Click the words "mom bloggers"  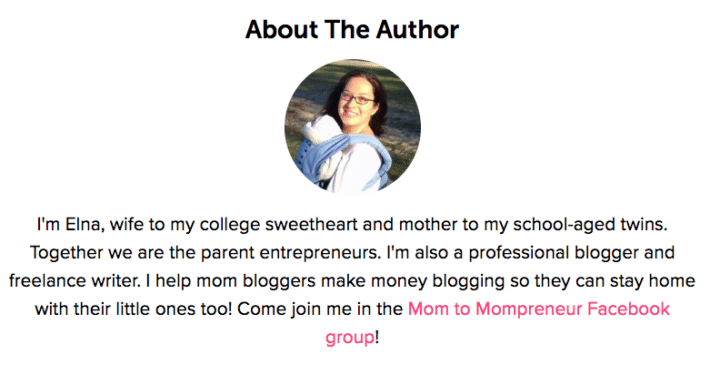256,281
